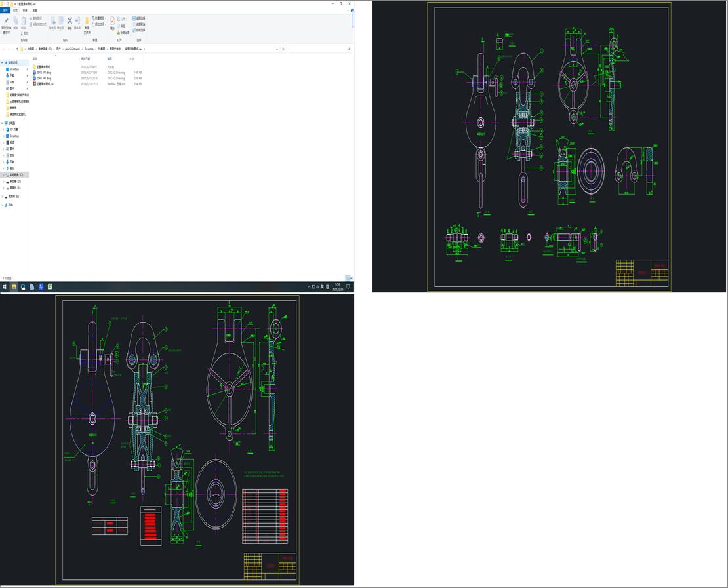Click the Select all button in ribbon

(139, 18)
